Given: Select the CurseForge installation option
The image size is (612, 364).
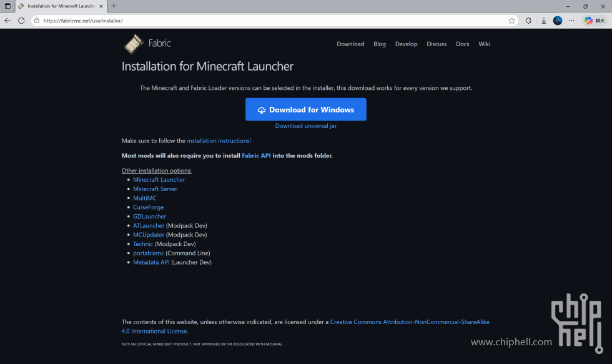Looking at the screenshot, I should (x=148, y=207).
